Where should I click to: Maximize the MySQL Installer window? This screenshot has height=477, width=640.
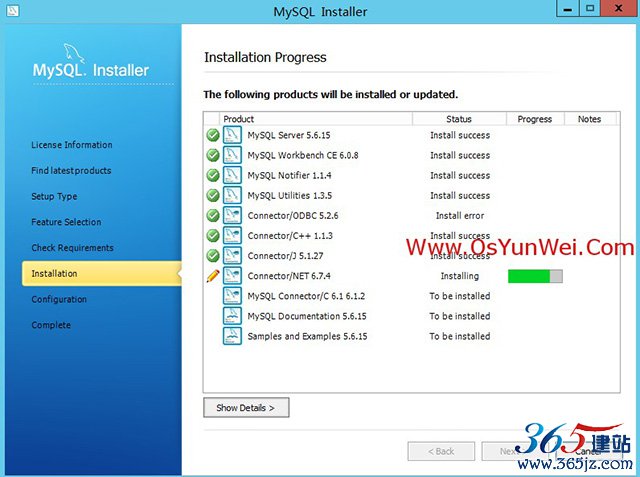[x=590, y=8]
